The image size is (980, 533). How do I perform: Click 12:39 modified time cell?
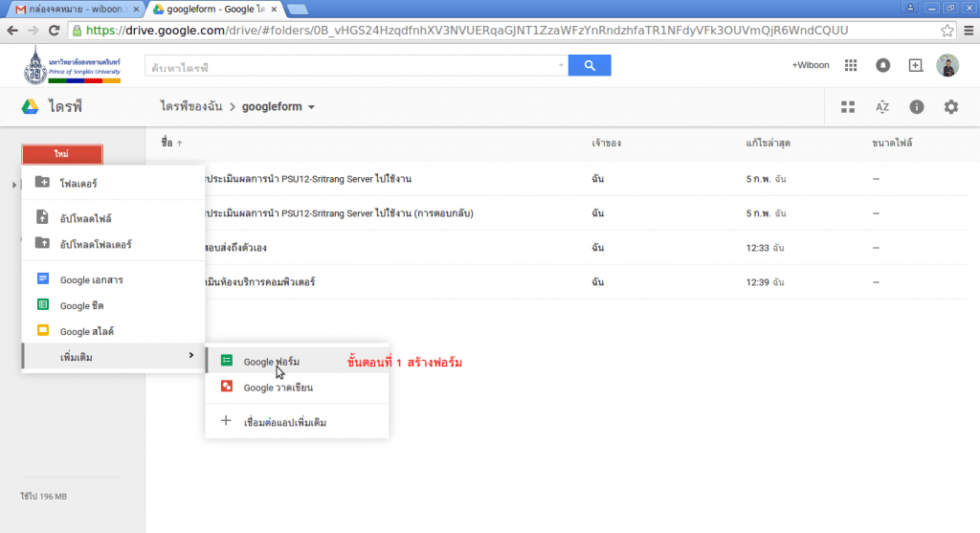765,282
